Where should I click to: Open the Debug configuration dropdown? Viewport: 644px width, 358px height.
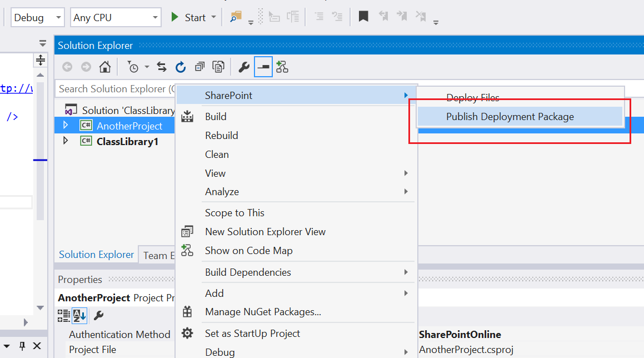click(x=37, y=18)
